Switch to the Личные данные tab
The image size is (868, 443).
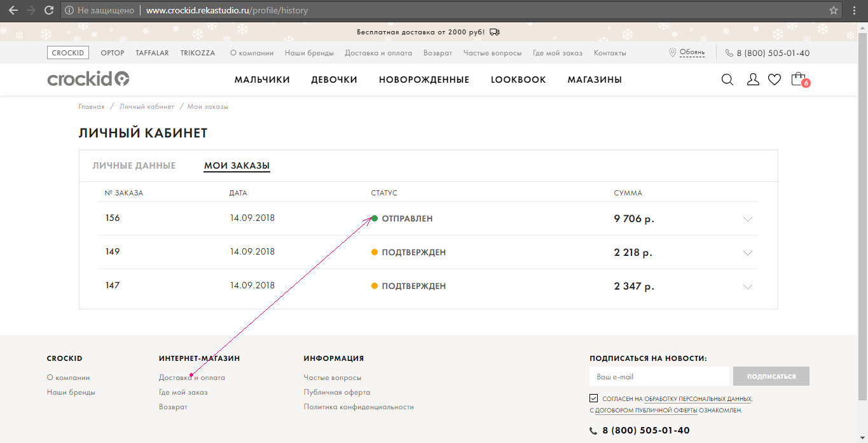click(134, 165)
